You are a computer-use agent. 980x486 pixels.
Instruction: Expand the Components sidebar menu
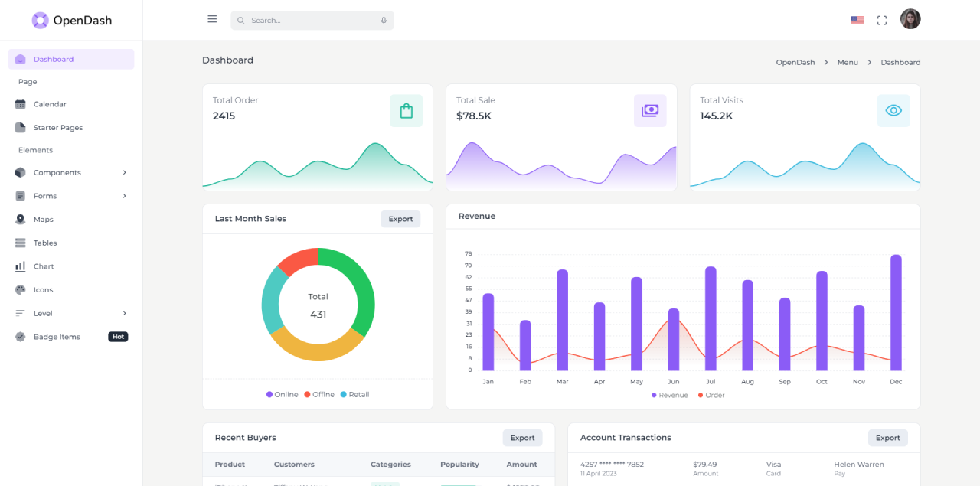click(57, 172)
